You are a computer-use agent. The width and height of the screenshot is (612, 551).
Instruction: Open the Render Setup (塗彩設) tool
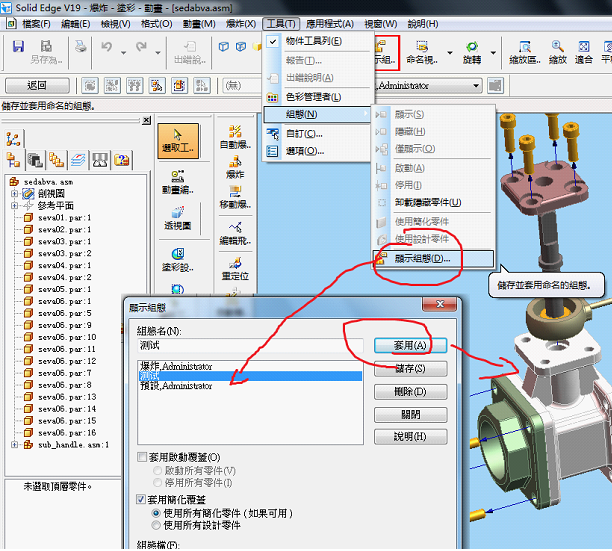178,260
